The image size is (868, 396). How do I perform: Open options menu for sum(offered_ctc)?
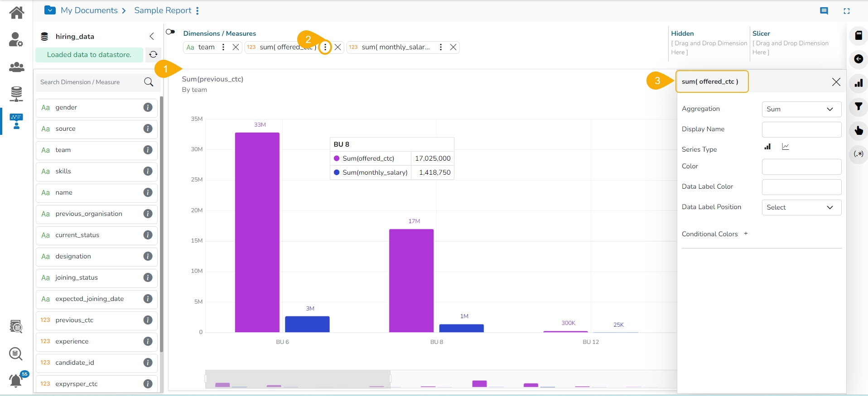pos(325,47)
